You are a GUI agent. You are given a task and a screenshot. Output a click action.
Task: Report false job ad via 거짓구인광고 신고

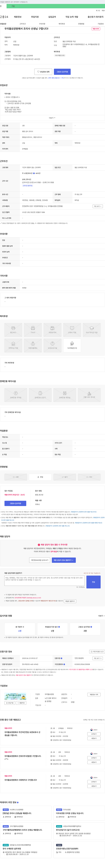(x=97, y=652)
